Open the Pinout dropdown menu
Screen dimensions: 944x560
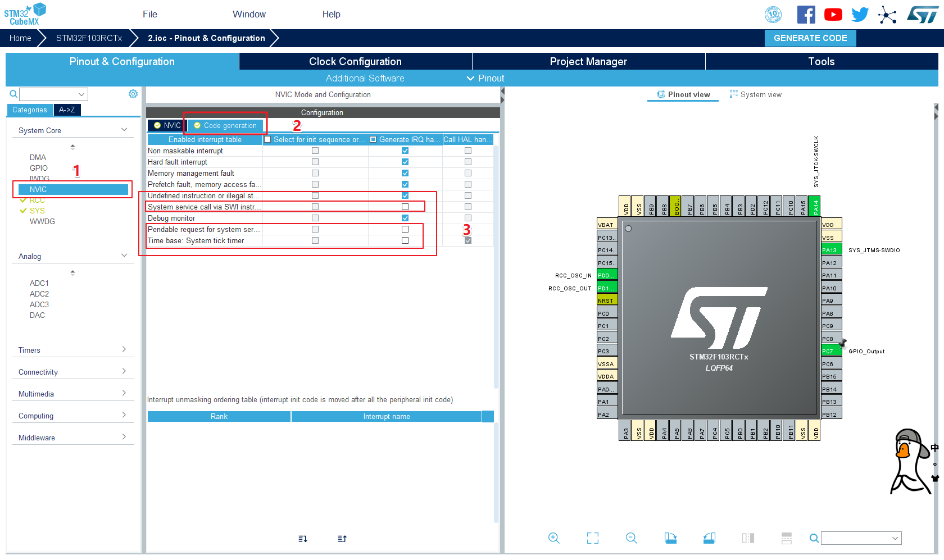point(486,78)
